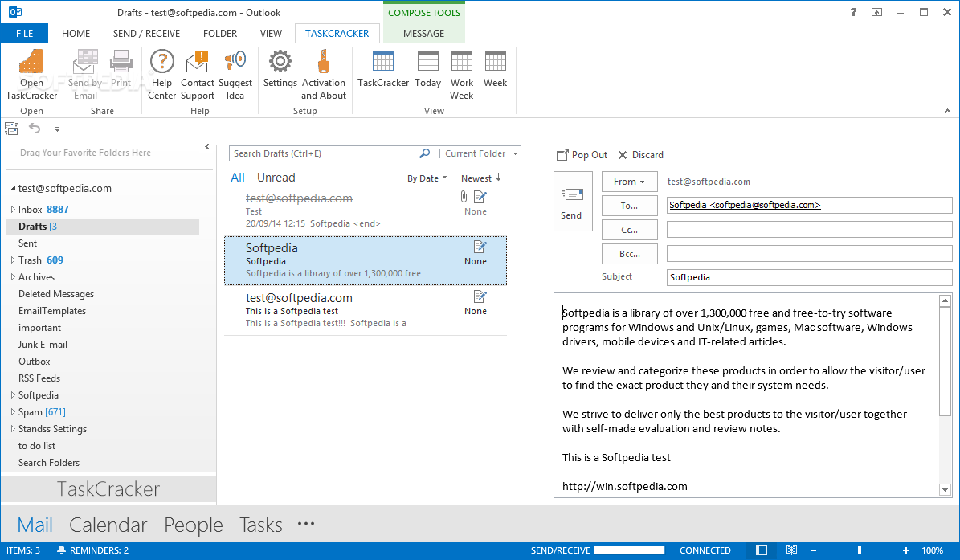Switch to Work Week view
The image size is (960, 560).
click(x=462, y=75)
